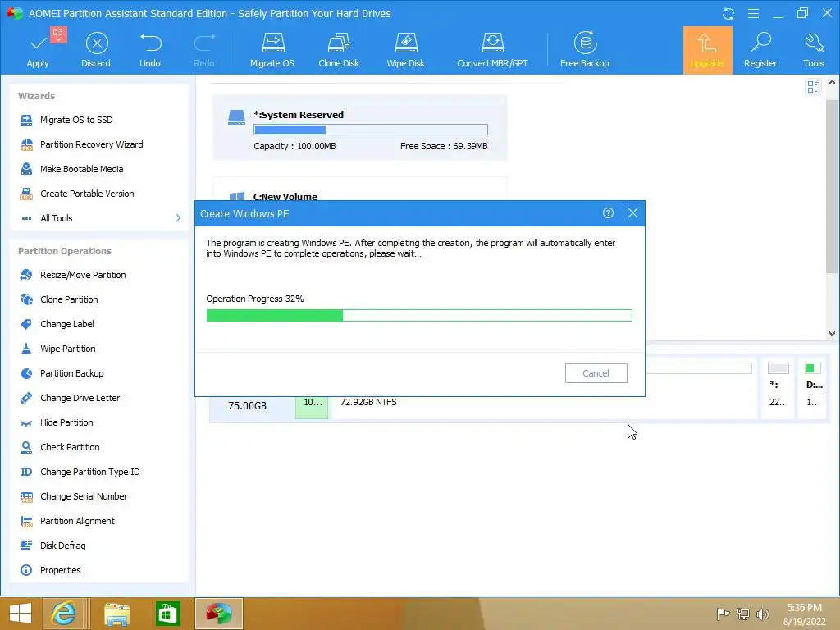The height and width of the screenshot is (630, 840).
Task: Click the System Reserved usage bar
Action: point(371,130)
